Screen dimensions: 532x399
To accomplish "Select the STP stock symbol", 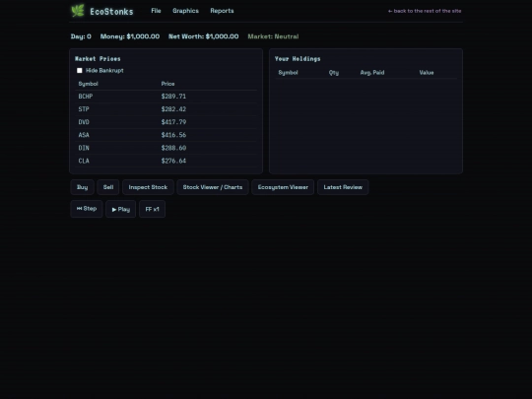I will (x=84, y=109).
